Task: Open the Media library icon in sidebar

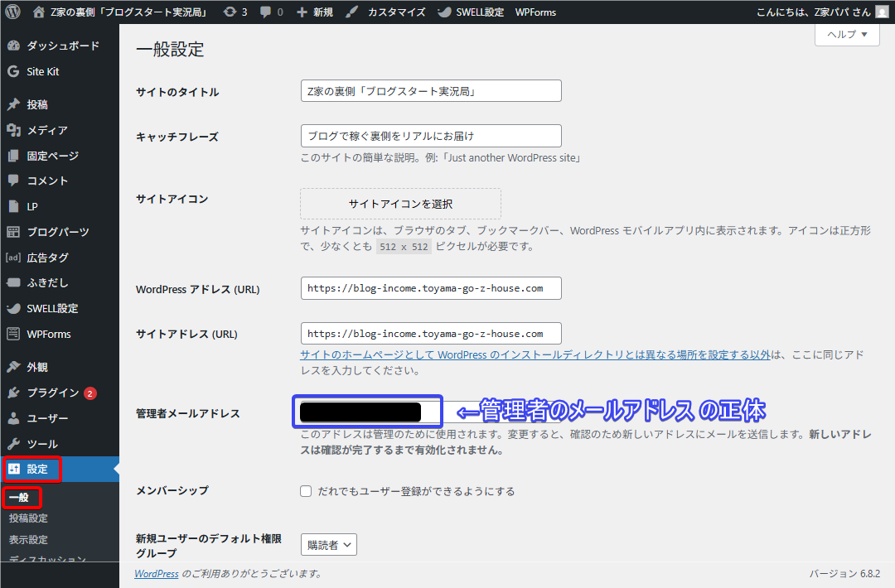Action: tap(13, 130)
